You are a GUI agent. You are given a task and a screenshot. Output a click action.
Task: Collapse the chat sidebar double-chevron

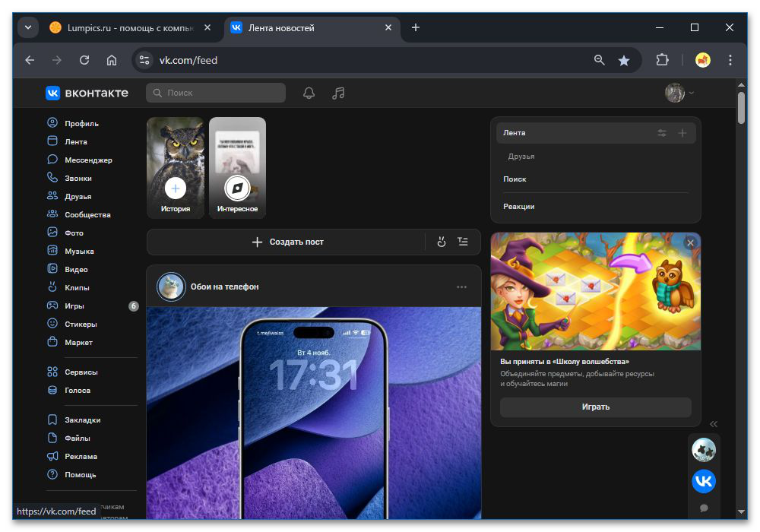click(714, 424)
